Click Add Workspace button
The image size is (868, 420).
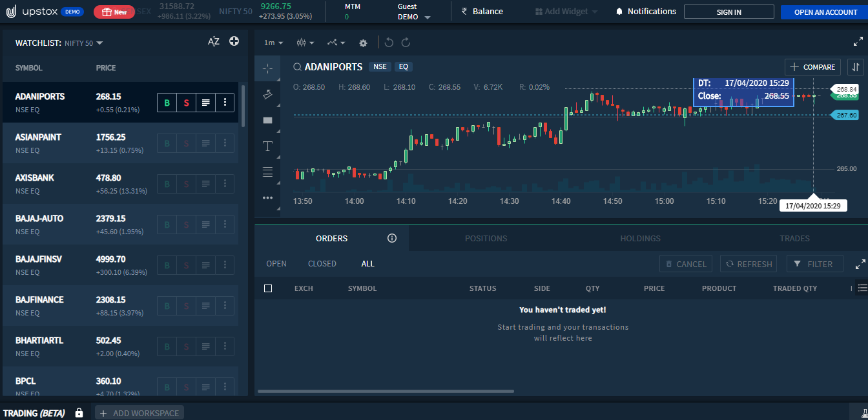(x=139, y=413)
